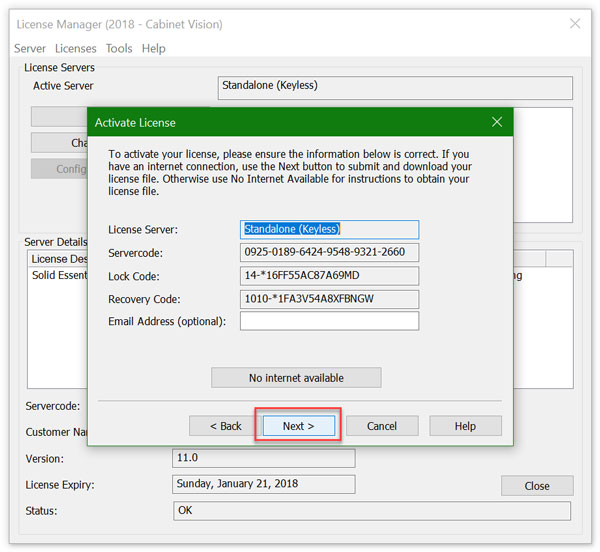Close the Activate License dialog with X
The height and width of the screenshot is (552, 600).
click(497, 122)
